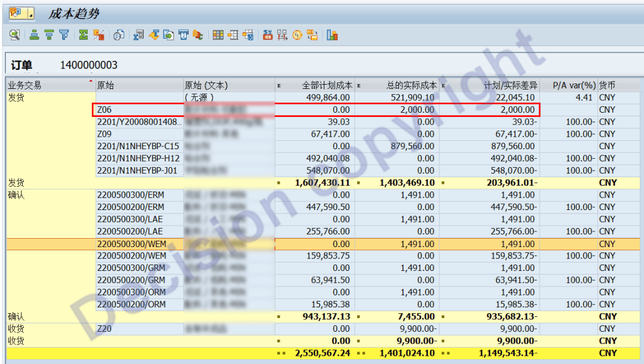Open the Set Filter funnel icon
Viewport: 644px width, 364px height.
pos(63,35)
